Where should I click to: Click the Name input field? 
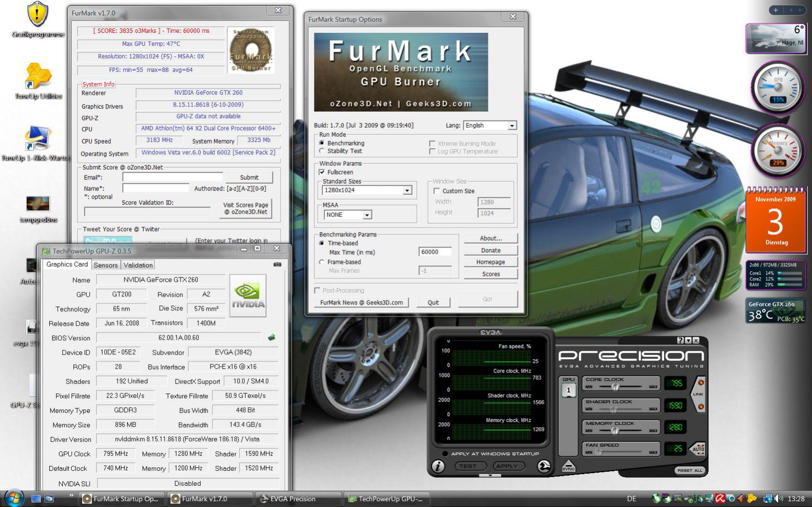click(155, 188)
